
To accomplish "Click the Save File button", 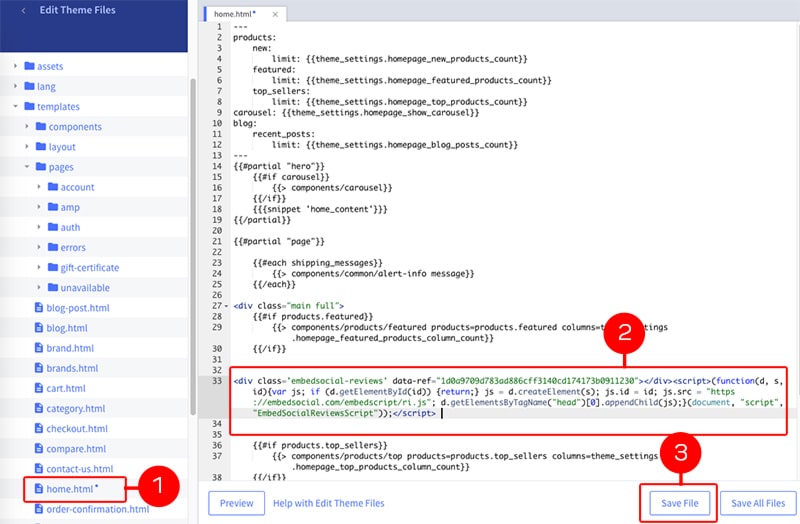I will coord(678,503).
